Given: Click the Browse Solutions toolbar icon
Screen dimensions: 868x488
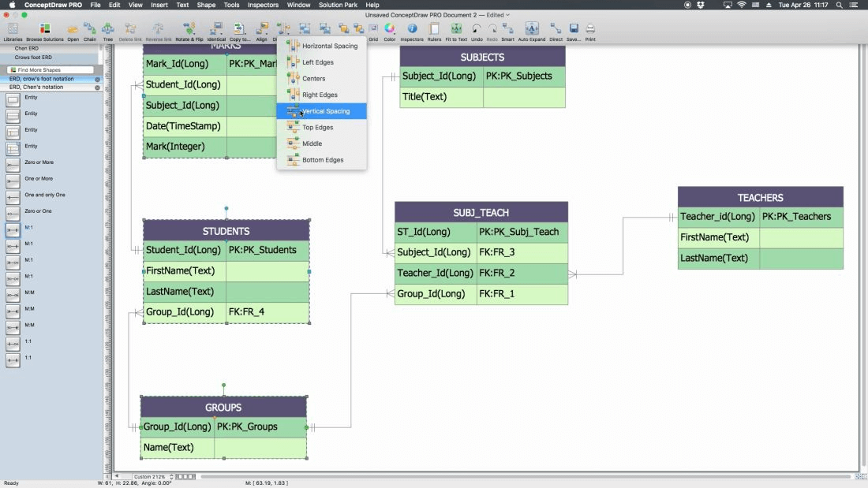Looking at the screenshot, I should [x=44, y=30].
